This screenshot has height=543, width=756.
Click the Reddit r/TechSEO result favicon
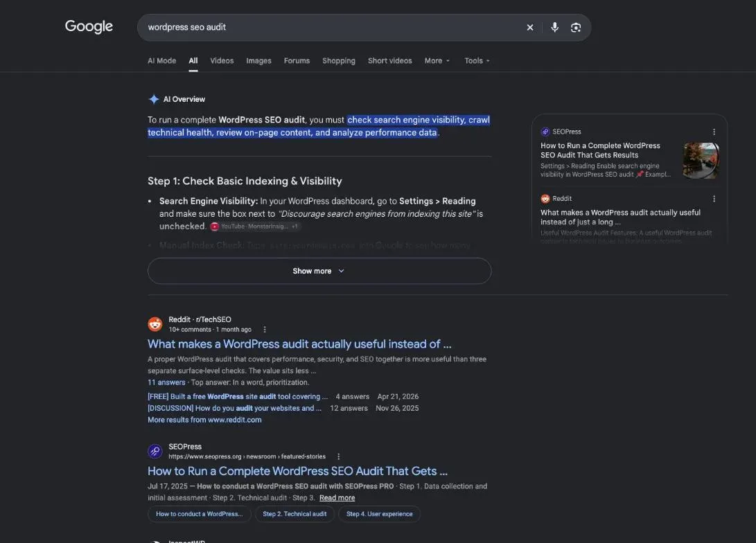(155, 324)
